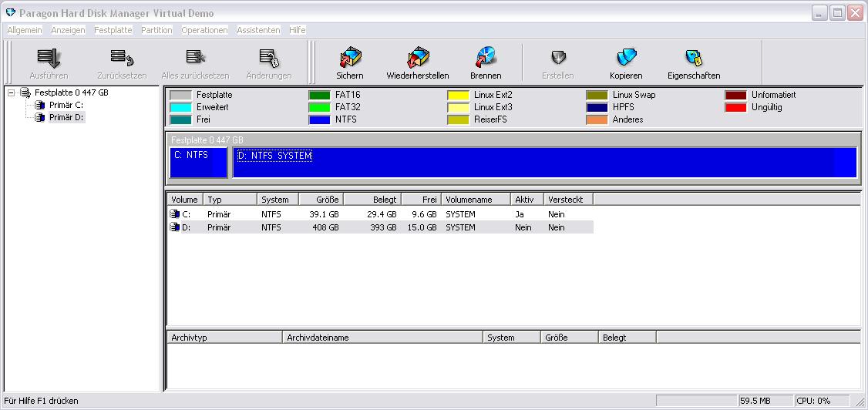
Task: Click the ReiserFS legend label
Action: point(490,119)
